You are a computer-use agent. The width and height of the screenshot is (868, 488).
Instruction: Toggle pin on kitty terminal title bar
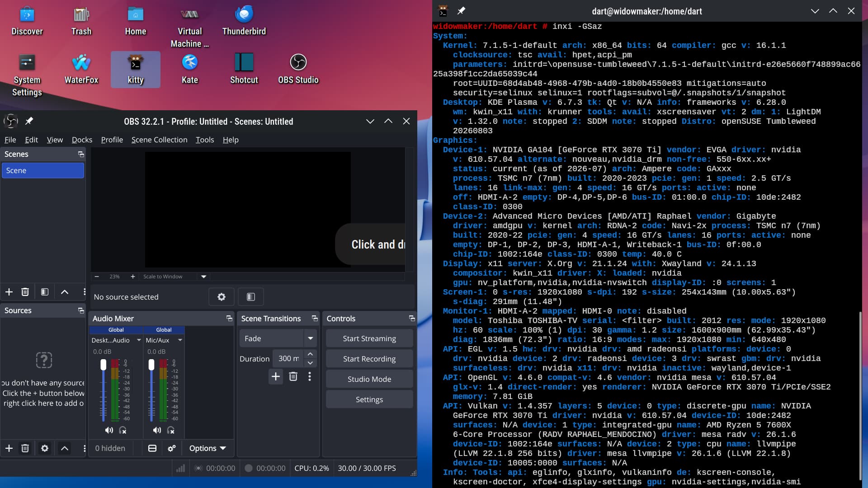tap(461, 11)
